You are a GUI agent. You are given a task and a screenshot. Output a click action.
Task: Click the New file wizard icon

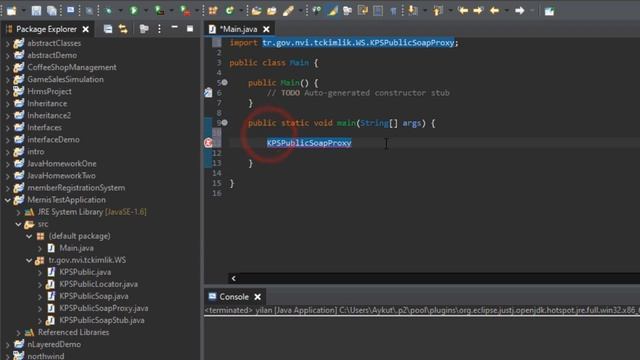point(11,11)
